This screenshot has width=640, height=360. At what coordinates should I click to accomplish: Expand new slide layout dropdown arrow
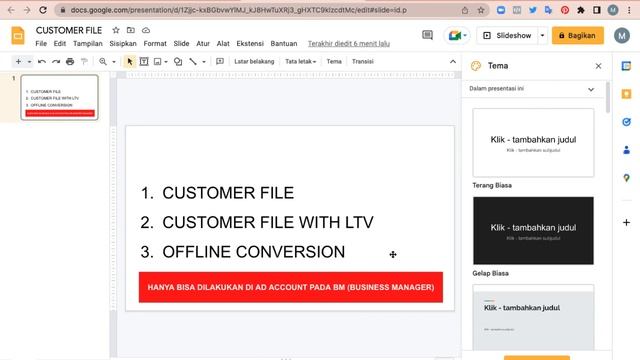[29, 62]
